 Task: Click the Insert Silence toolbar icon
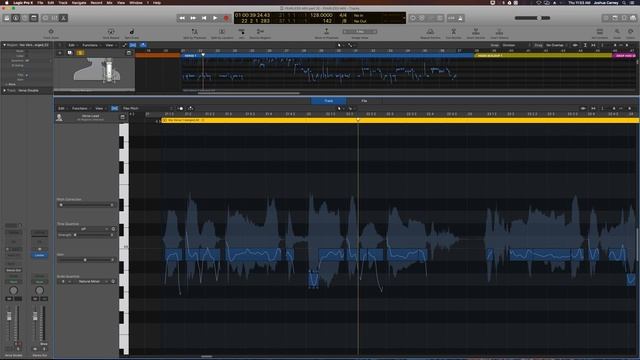coord(499,33)
